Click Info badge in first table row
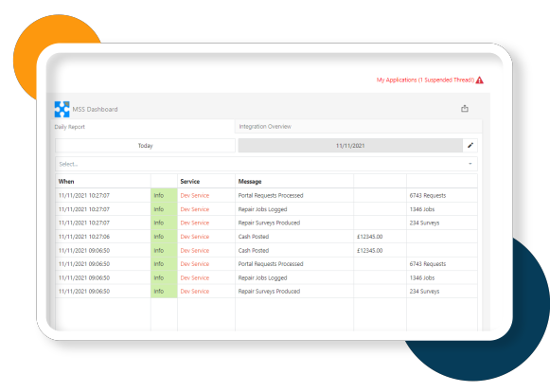The image size is (550, 392). click(164, 195)
